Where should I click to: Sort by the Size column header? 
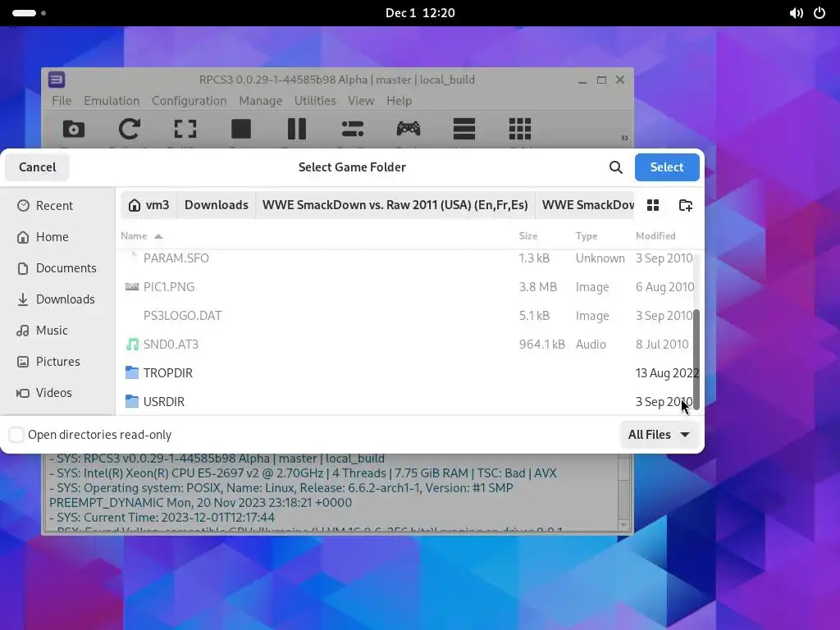(x=527, y=235)
